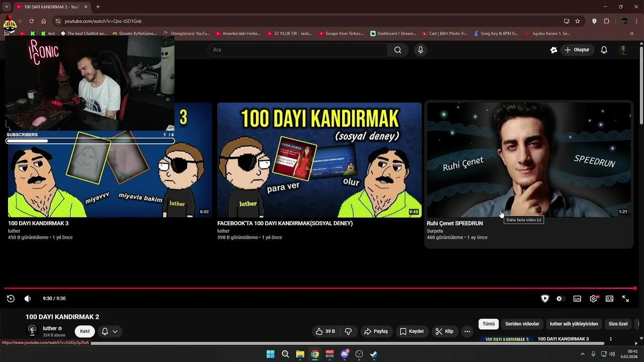The height and width of the screenshot is (362, 644).
Task: Select the Size özel chip
Action: [x=618, y=324]
